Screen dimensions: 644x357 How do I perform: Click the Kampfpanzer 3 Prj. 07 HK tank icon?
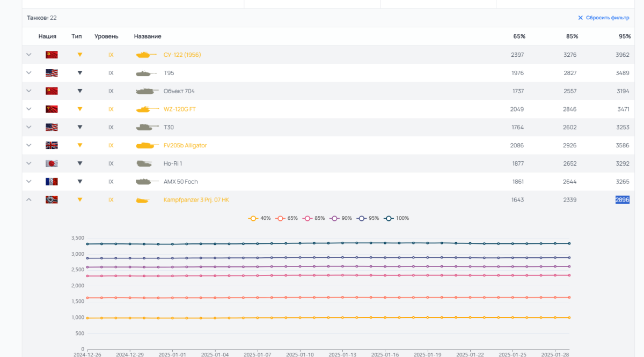click(x=143, y=200)
